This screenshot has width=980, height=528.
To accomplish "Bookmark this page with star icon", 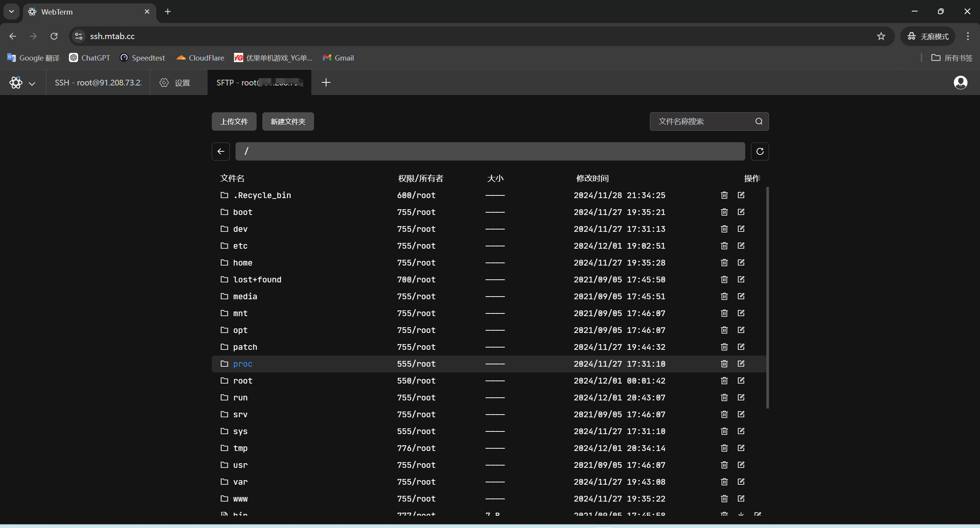I will pos(881,36).
